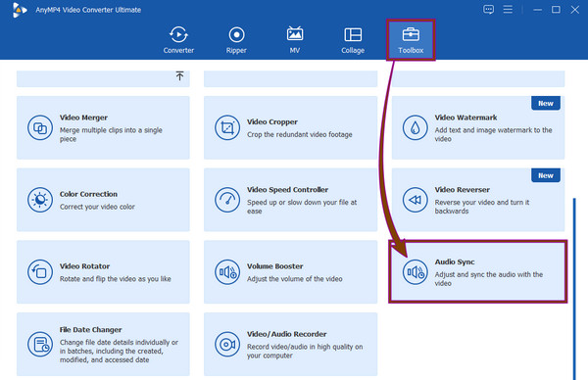
Task: Click 'Change file date details' description
Action: pos(119,352)
